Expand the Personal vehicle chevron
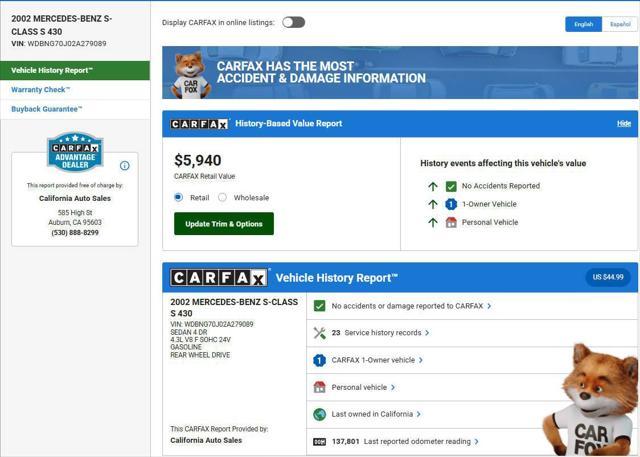Image resolution: width=640 pixels, height=457 pixels. 393,387
